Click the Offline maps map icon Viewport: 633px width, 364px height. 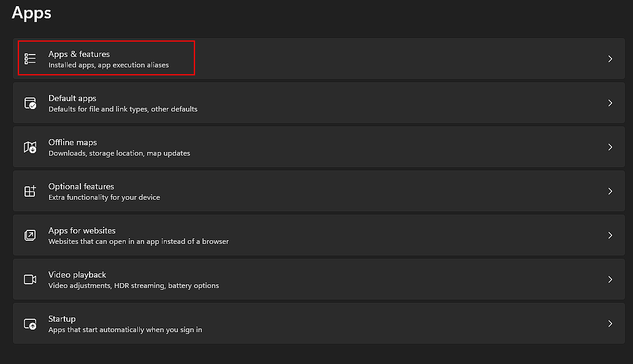point(30,146)
